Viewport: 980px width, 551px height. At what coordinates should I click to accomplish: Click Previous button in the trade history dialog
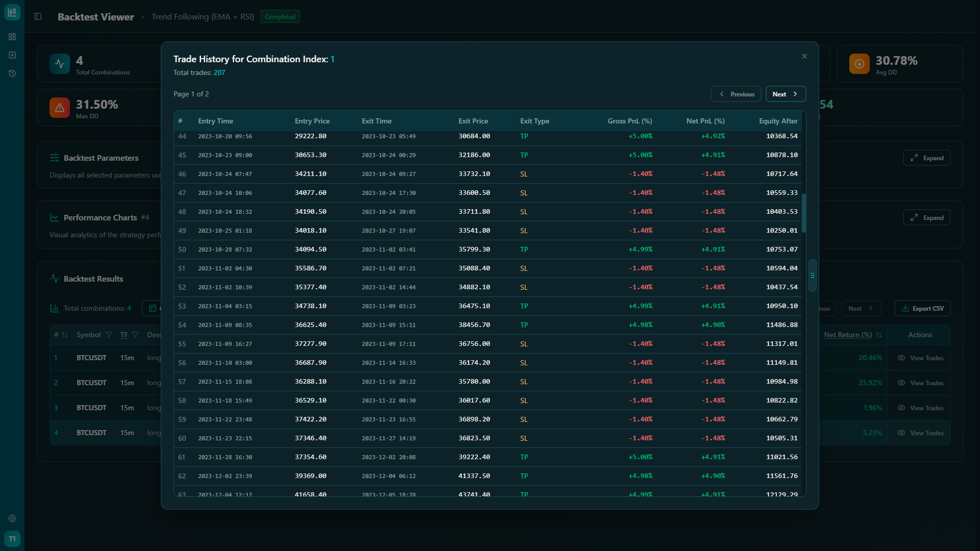tap(736, 94)
